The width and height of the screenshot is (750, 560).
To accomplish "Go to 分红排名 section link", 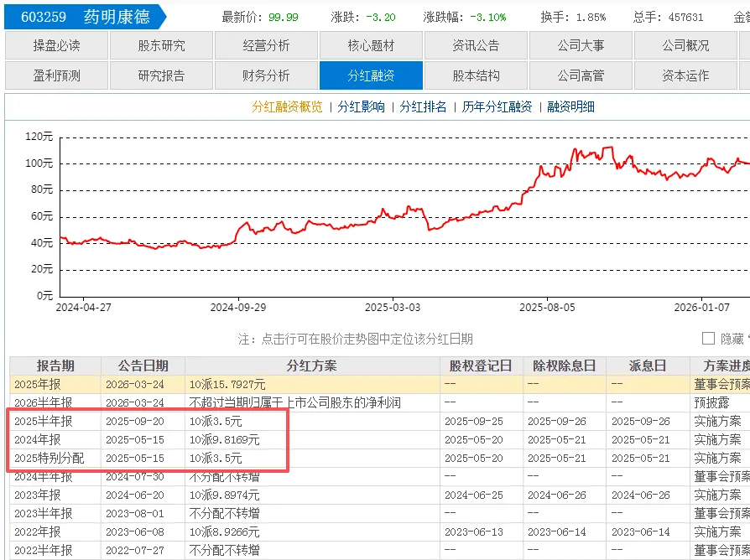I will click(x=423, y=107).
